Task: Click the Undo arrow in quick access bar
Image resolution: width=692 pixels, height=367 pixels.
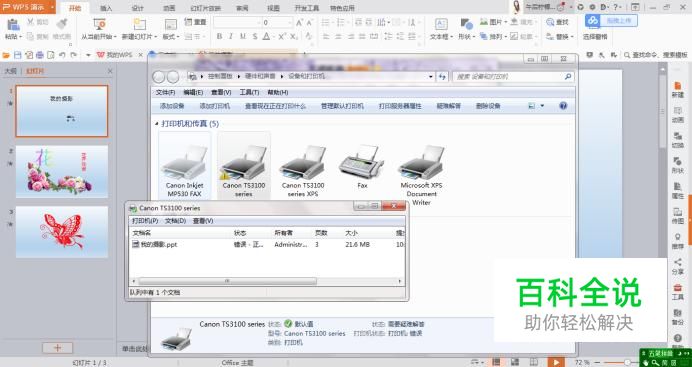Action: pyautogui.click(x=62, y=55)
